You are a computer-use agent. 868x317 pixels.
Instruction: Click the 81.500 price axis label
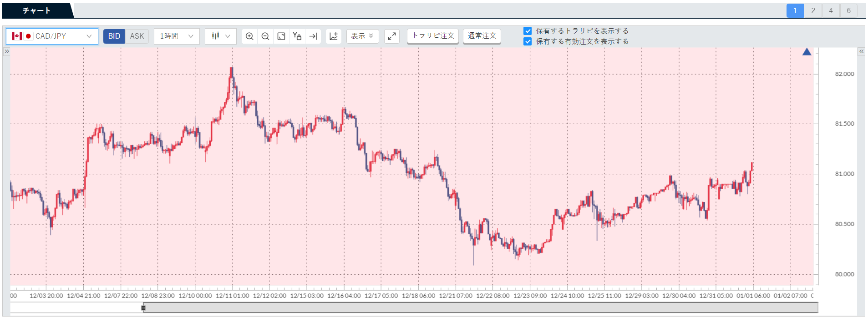pos(844,124)
